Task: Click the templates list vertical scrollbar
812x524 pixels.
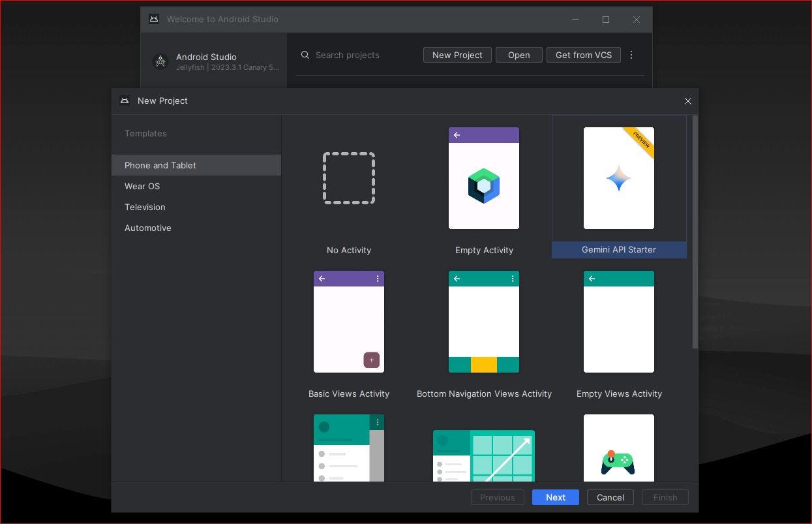Action: 695,232
